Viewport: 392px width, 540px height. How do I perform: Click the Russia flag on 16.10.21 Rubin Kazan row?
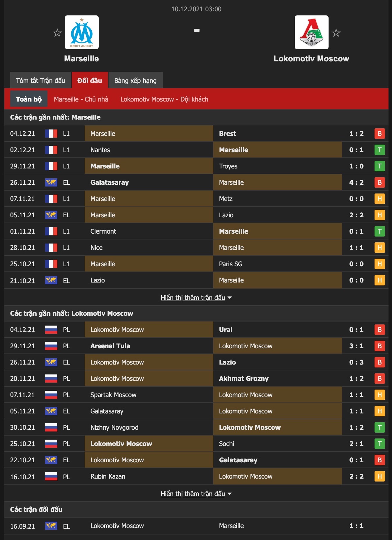[x=51, y=476]
